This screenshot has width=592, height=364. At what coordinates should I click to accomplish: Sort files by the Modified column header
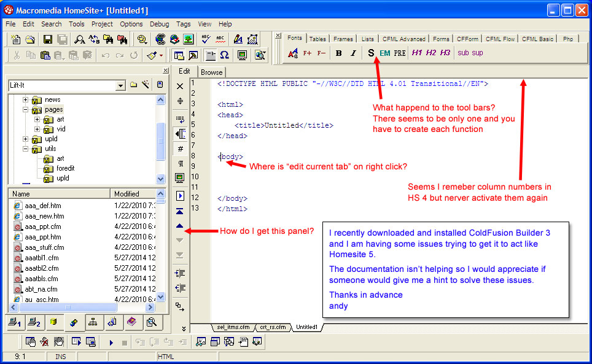133,193
